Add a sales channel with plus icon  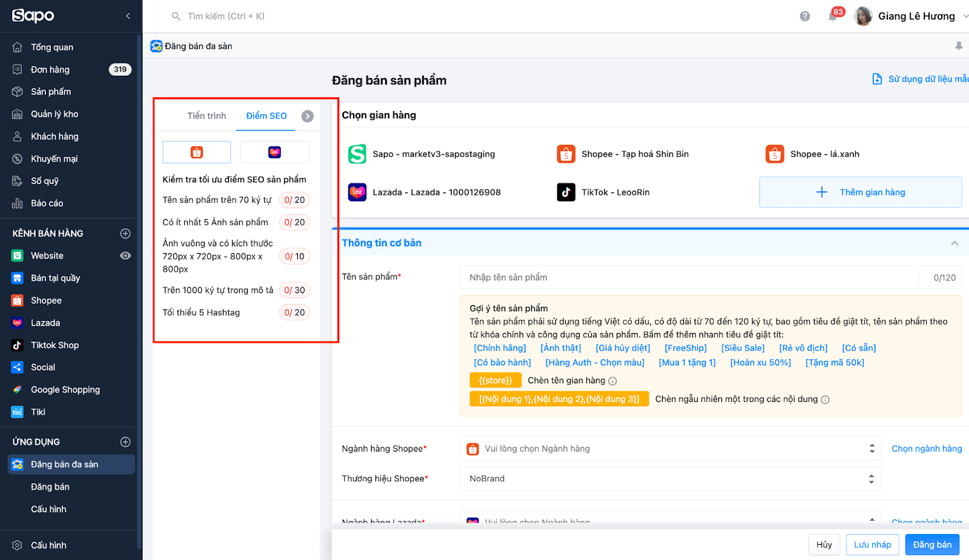coord(125,234)
